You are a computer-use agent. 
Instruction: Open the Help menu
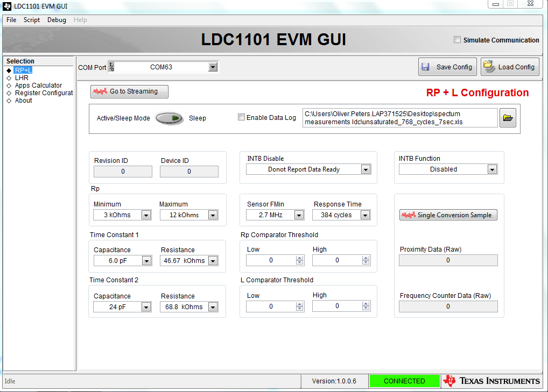[x=80, y=20]
